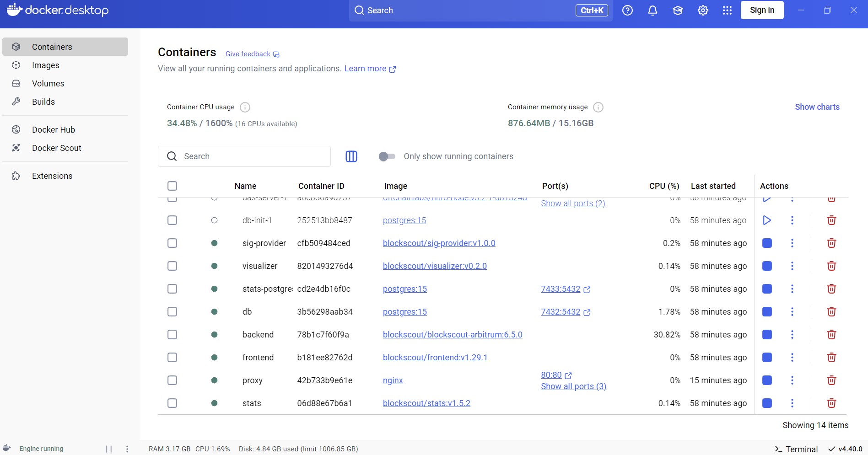This screenshot has height=455, width=868.
Task: Select the stats-postgres row checkbox
Action: coord(172,289)
